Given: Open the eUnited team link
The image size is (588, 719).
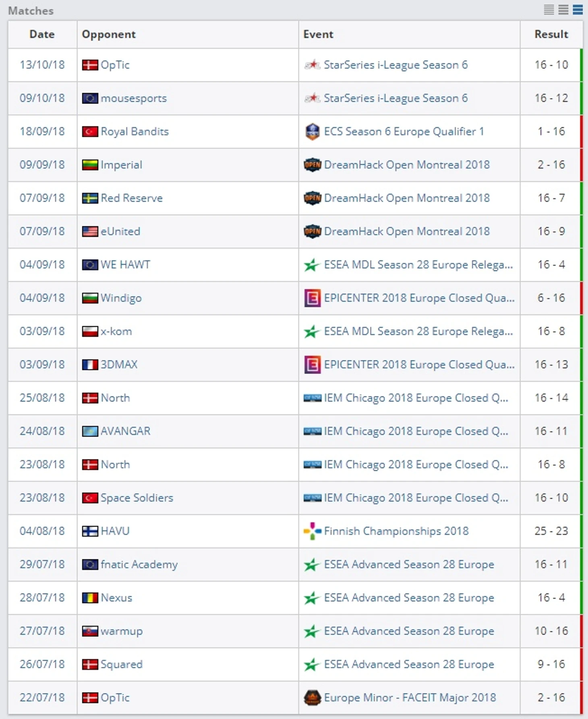Looking at the screenshot, I should (120, 231).
